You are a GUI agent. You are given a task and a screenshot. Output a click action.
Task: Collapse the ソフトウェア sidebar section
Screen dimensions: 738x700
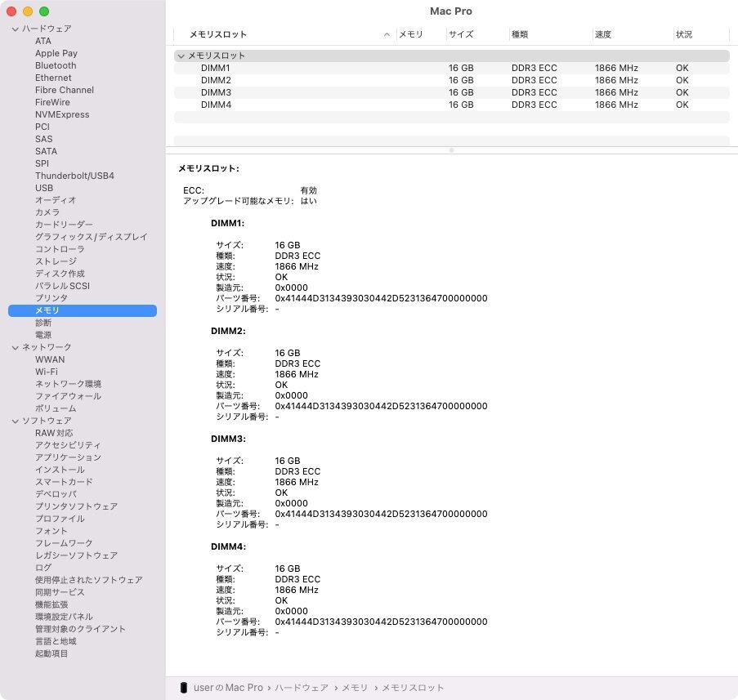(15, 420)
